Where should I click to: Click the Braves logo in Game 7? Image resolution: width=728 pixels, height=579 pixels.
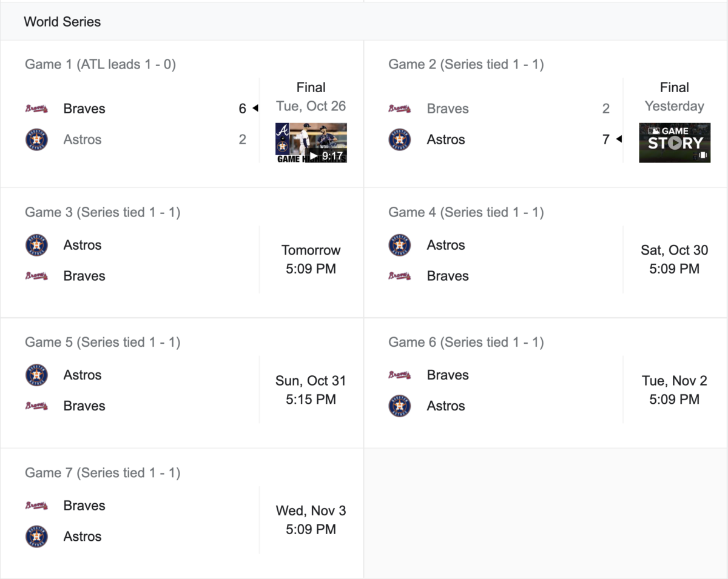pos(36,506)
